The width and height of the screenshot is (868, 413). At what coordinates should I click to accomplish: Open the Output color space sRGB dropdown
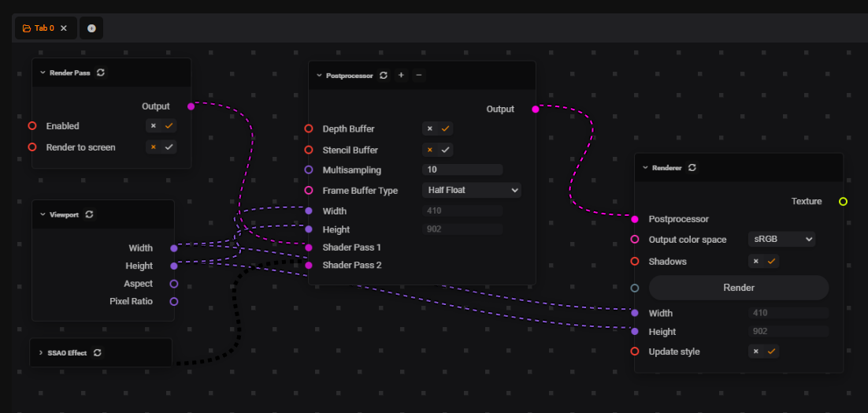(781, 239)
